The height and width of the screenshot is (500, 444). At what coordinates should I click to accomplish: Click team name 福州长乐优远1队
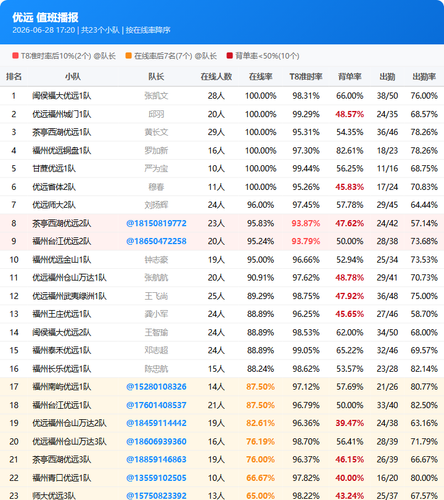click(62, 369)
